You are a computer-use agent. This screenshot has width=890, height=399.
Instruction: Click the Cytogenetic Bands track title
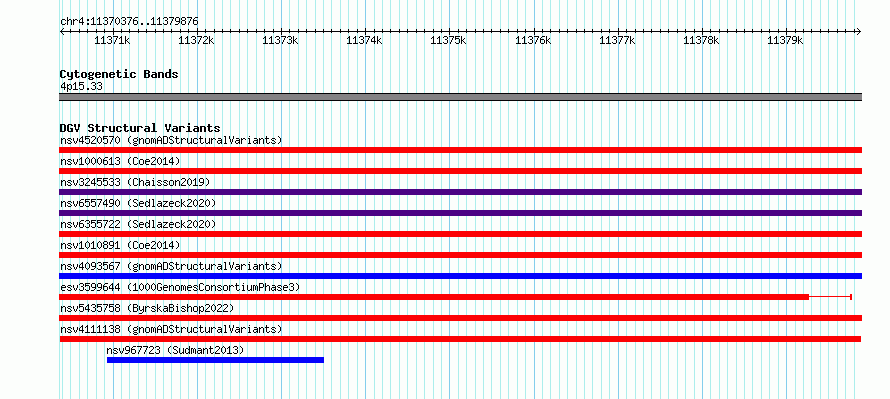[x=119, y=74]
